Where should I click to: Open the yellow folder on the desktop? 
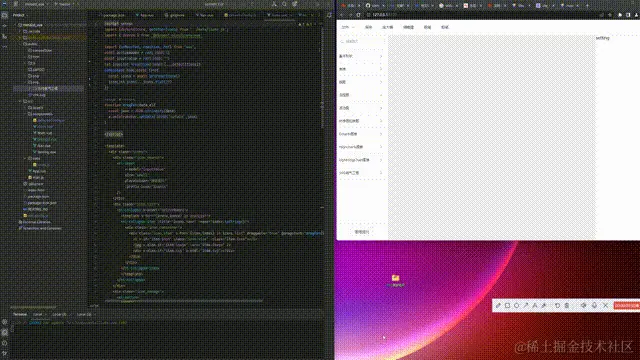pos(396,278)
